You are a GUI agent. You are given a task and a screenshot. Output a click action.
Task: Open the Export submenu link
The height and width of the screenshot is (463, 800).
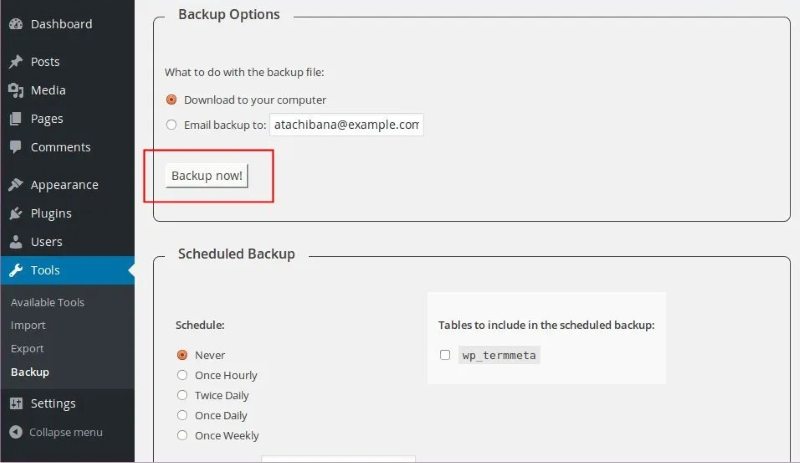tap(28, 348)
